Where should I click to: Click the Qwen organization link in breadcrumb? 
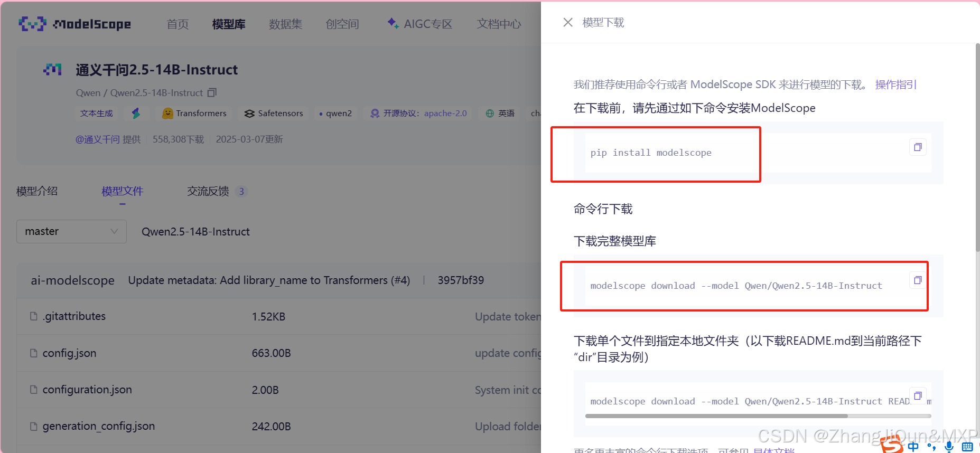88,93
